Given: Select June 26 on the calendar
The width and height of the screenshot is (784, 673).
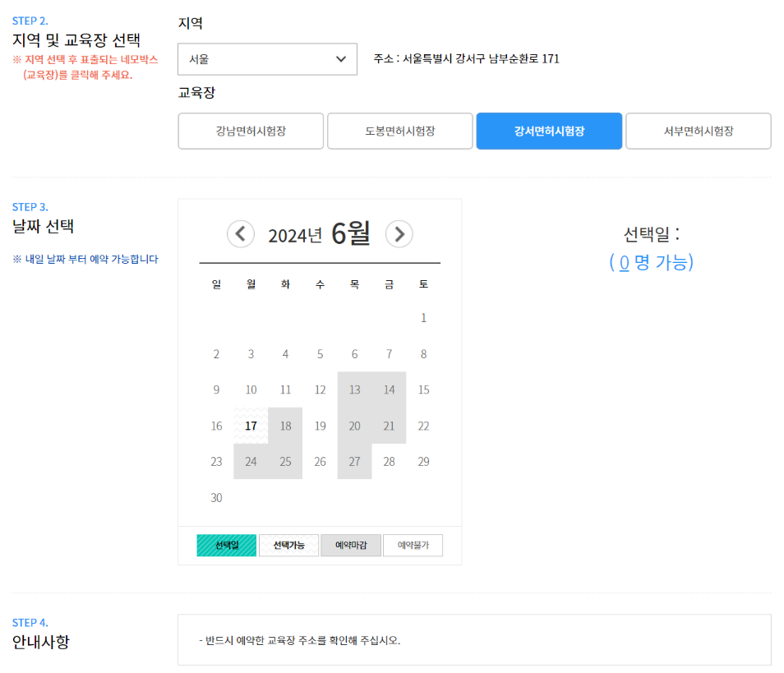Looking at the screenshot, I should tap(320, 462).
